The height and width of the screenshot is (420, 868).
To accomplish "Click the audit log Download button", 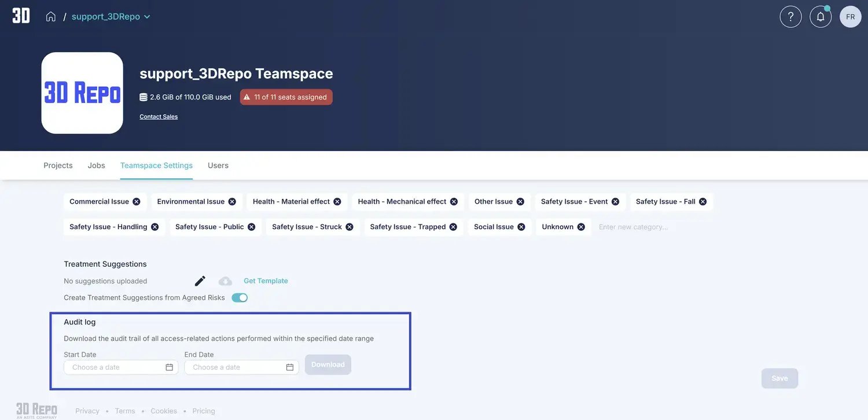I will (x=328, y=364).
